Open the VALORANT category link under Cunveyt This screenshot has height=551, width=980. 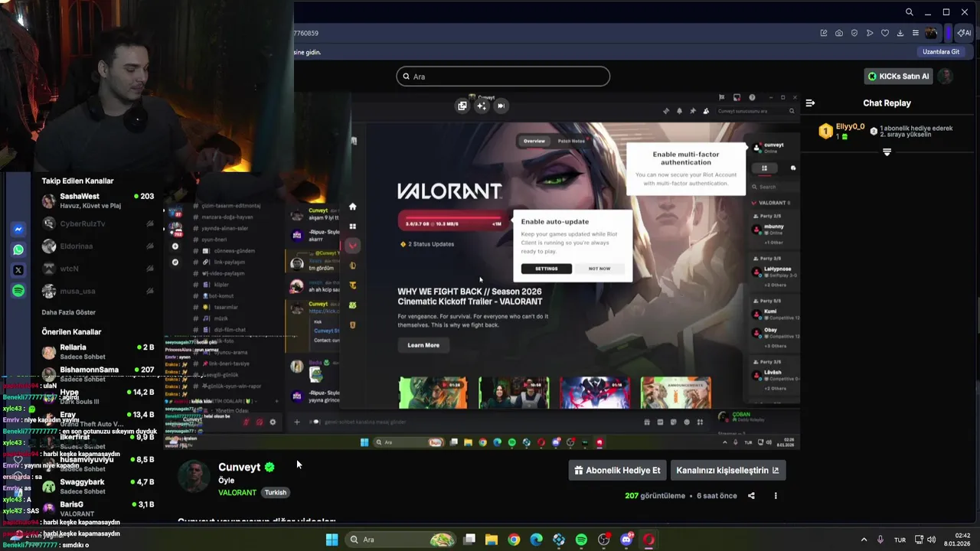click(x=237, y=493)
